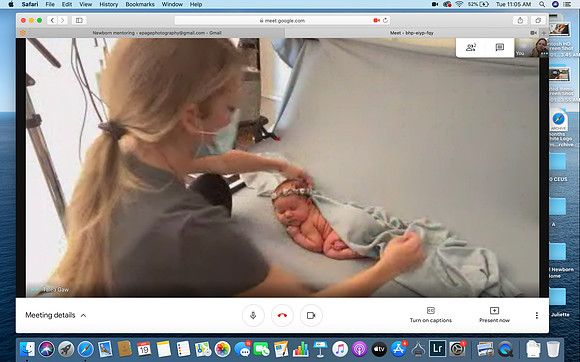Open Launchpad from the dock
Viewport: 580px width, 362px height.
66,349
